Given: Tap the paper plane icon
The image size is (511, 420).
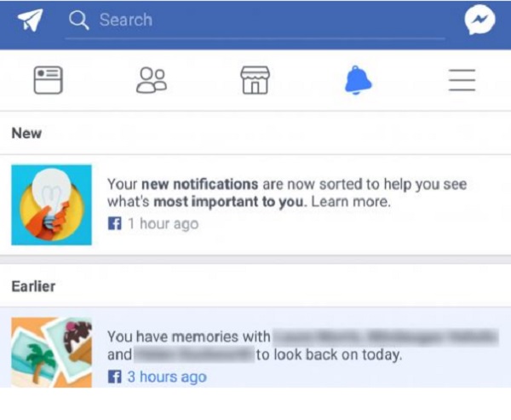Looking at the screenshot, I should point(30,20).
